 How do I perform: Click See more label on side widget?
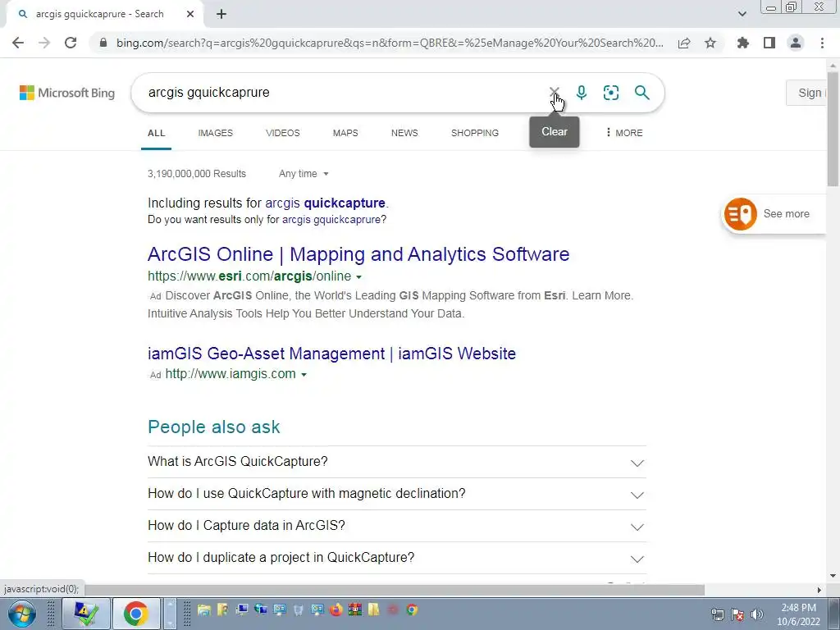786,214
